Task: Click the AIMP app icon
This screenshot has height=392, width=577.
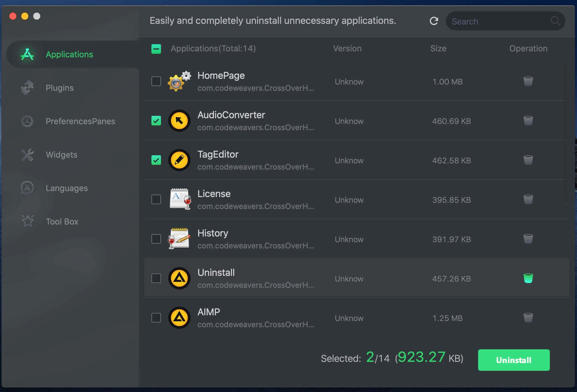Action: 179,317
